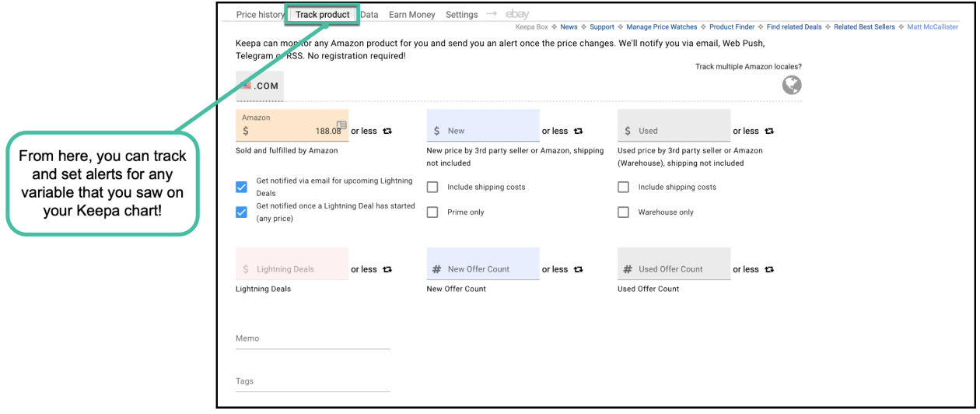
Task: Toggle the Used price 'or less' swap icon
Action: coord(769,131)
